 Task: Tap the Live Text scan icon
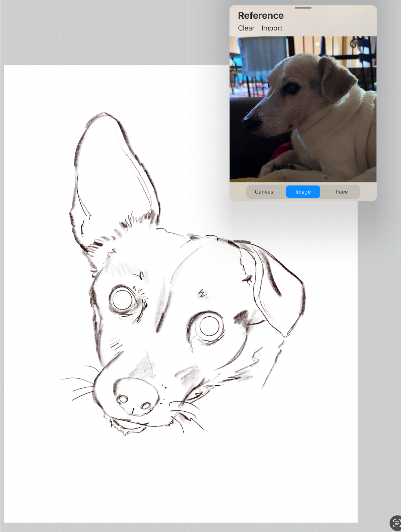(396, 524)
